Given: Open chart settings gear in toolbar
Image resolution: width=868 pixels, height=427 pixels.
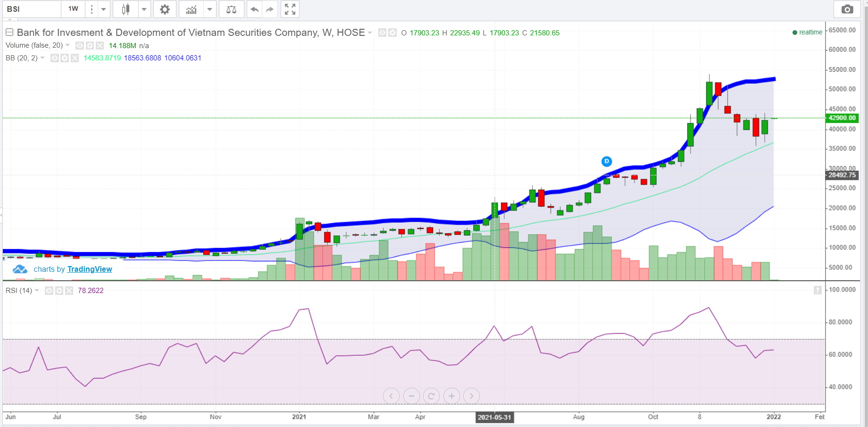Looking at the screenshot, I should click(x=165, y=9).
